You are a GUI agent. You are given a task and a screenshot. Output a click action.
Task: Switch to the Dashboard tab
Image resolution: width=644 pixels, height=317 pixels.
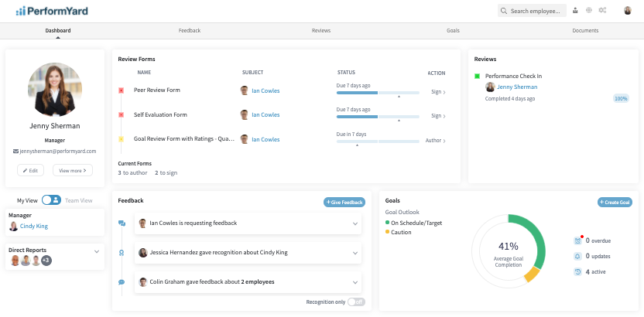click(x=58, y=31)
